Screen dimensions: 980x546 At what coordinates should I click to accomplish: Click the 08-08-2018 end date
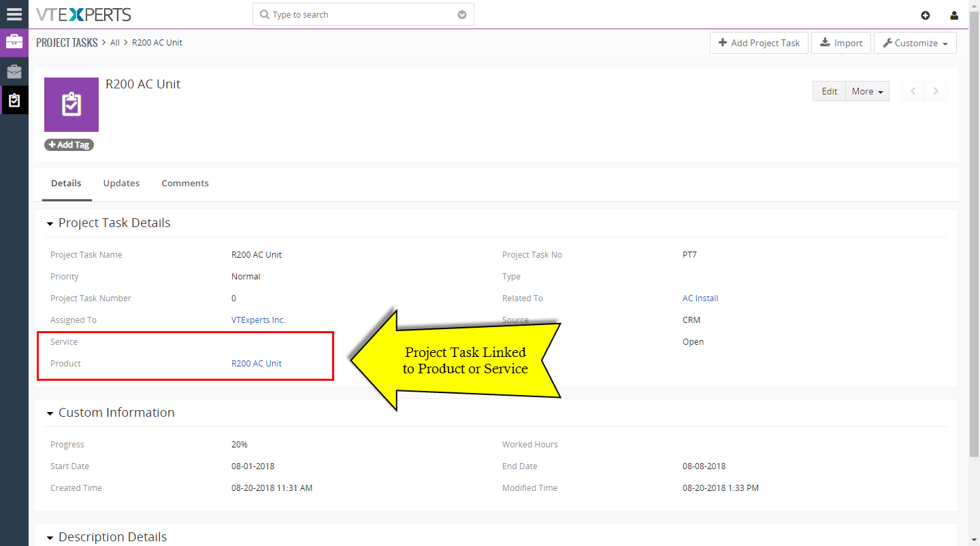[704, 466]
